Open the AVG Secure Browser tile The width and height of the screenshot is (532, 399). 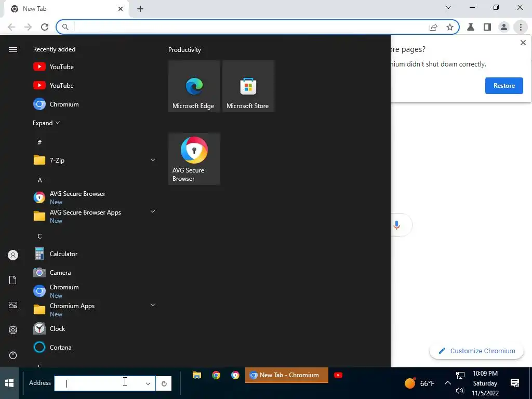[194, 159]
